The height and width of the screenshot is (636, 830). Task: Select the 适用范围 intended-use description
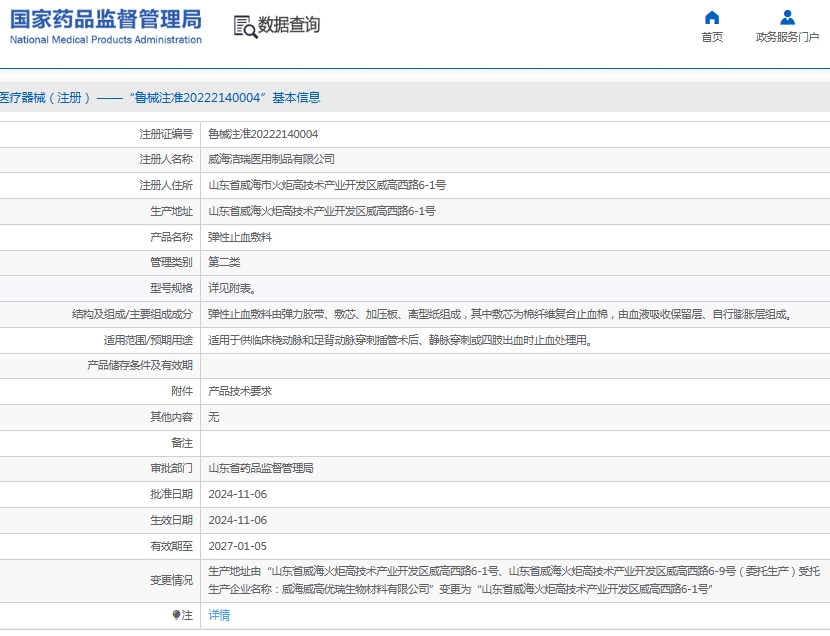click(400, 340)
